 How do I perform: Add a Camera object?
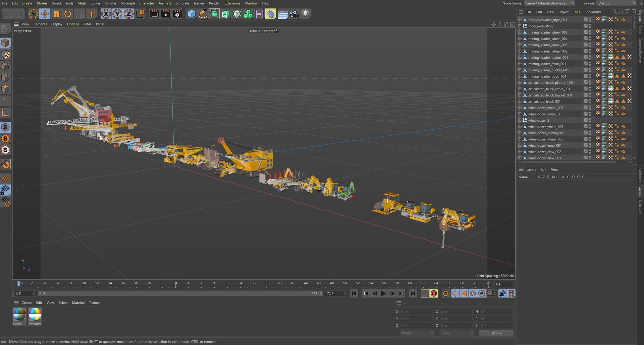(x=294, y=14)
